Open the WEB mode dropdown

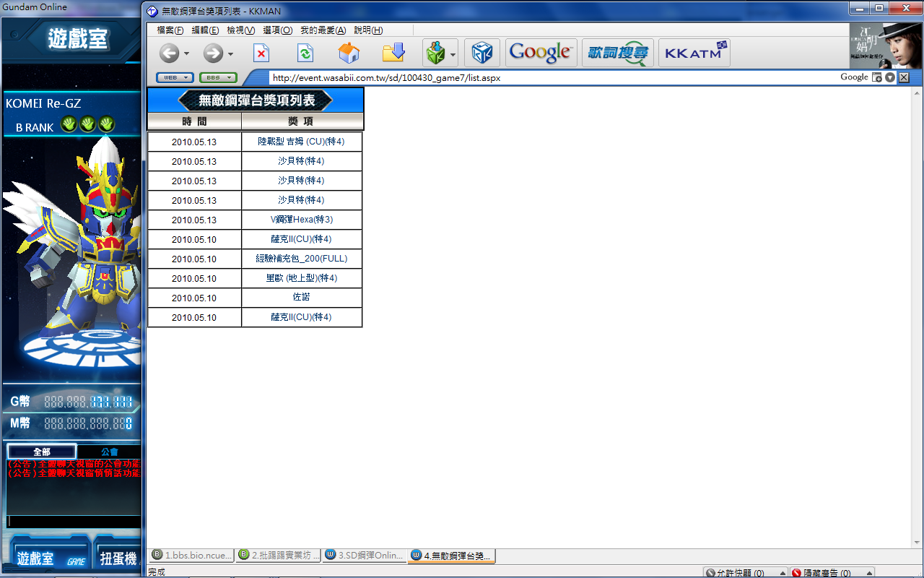click(175, 77)
